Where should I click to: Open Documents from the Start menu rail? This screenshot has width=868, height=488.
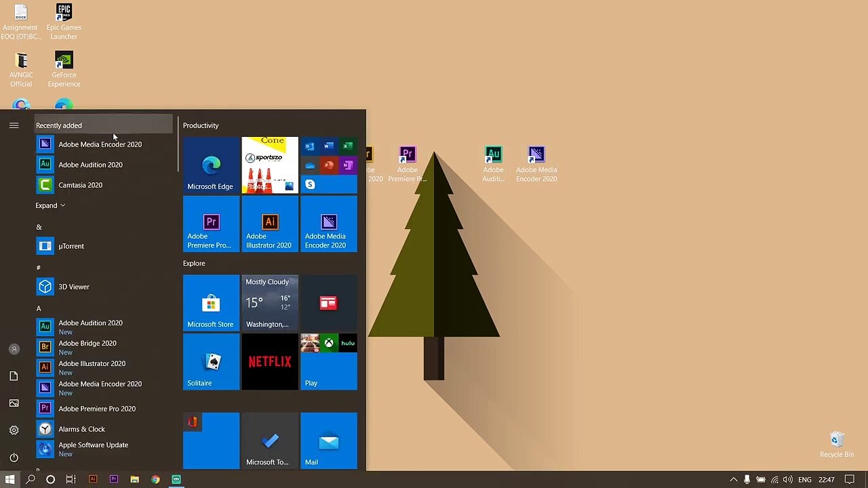[14, 376]
